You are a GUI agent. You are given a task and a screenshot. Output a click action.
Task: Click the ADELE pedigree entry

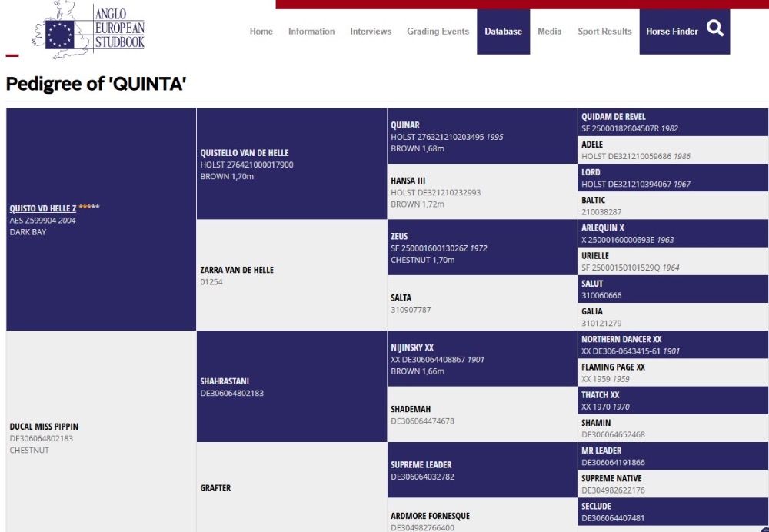pos(673,150)
